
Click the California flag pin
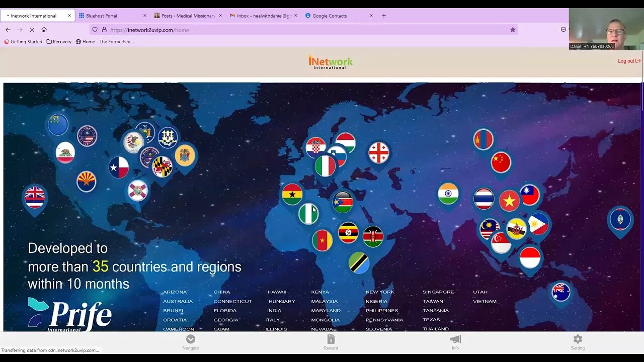(65, 153)
